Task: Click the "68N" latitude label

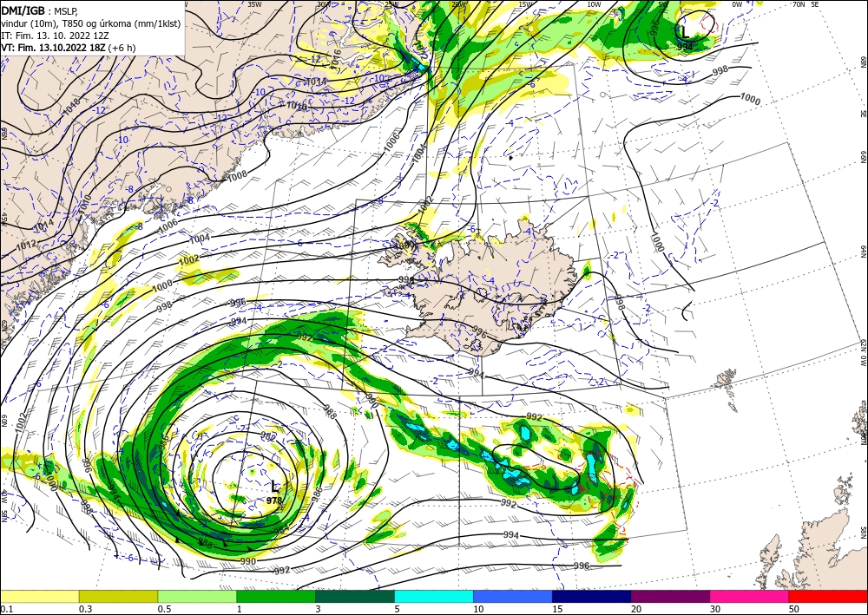Action: click(863, 62)
